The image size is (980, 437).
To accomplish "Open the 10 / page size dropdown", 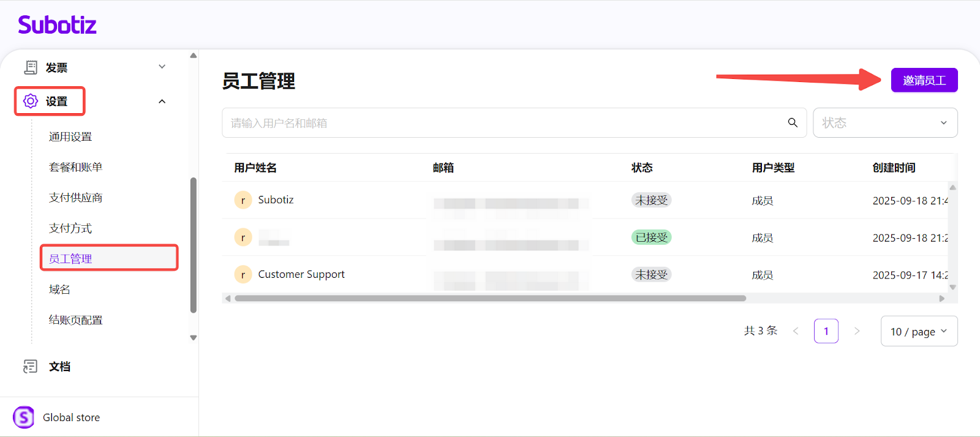I will 919,331.
